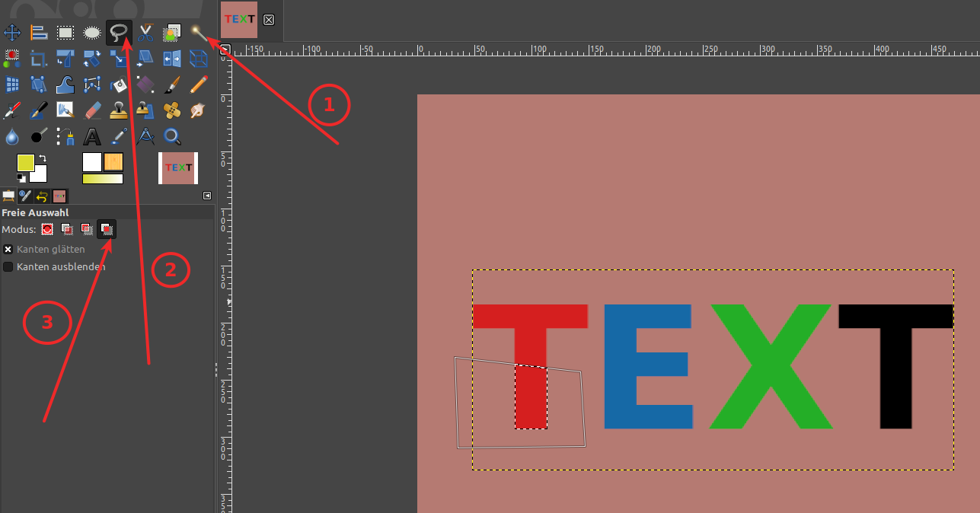
Task: Choose the Blur/Sharpen droplet tool
Action: coord(12,136)
